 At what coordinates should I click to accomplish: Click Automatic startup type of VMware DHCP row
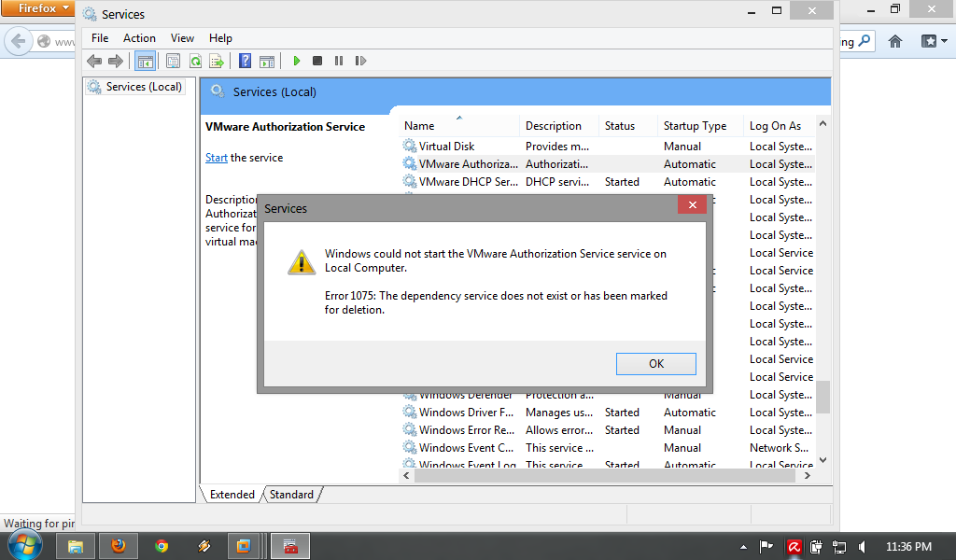(690, 182)
